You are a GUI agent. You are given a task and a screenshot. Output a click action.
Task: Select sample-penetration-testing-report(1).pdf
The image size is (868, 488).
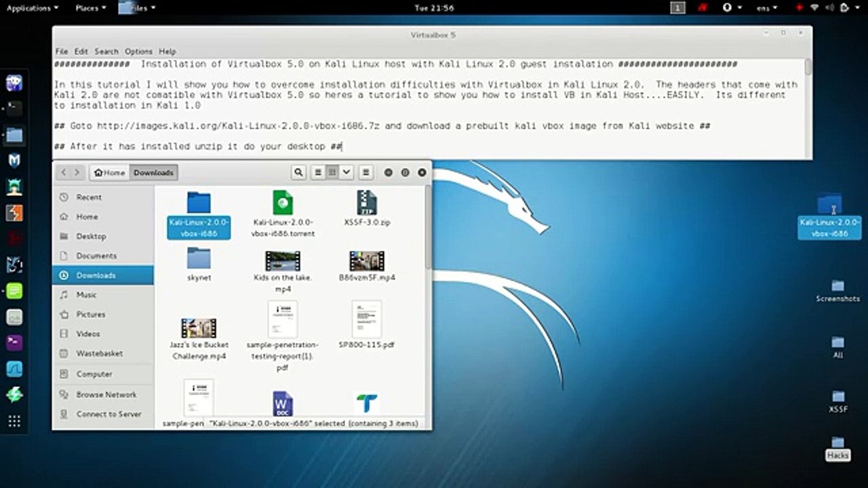pyautogui.click(x=283, y=336)
